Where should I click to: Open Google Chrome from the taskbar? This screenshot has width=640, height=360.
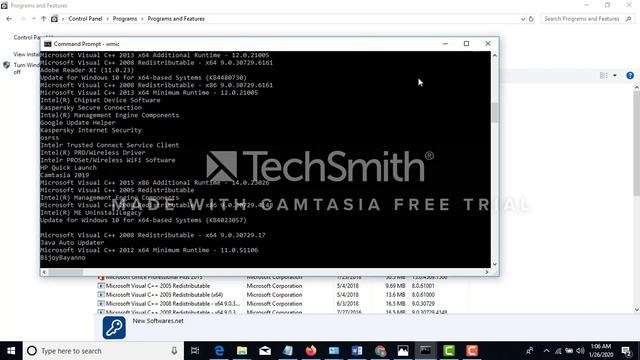tap(380, 351)
